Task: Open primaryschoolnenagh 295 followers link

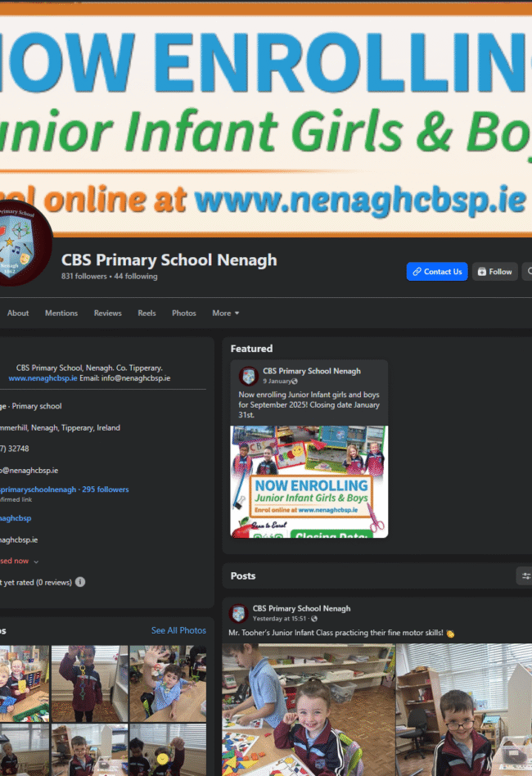Action: [65, 489]
